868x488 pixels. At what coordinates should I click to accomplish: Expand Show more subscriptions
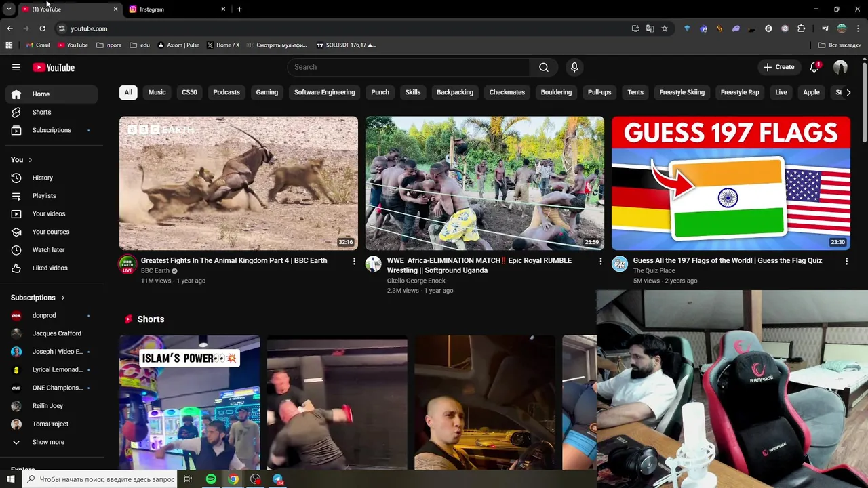pos(52,442)
